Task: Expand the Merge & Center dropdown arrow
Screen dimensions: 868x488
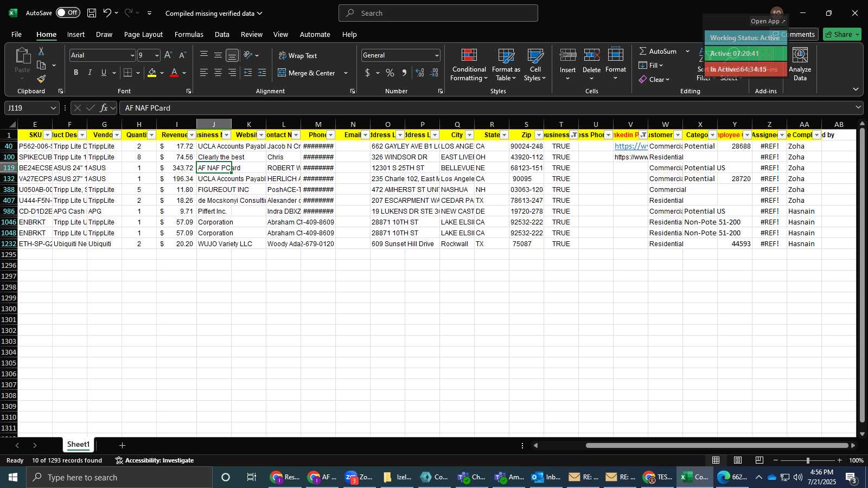Action: (346, 73)
